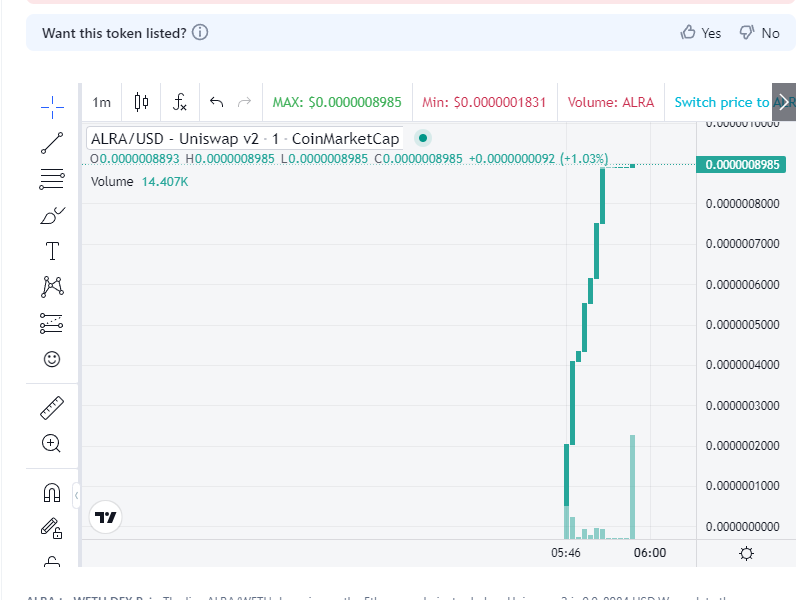Viewport: 800px width, 600px height.
Task: Click the 06:00 time axis label
Action: point(649,553)
